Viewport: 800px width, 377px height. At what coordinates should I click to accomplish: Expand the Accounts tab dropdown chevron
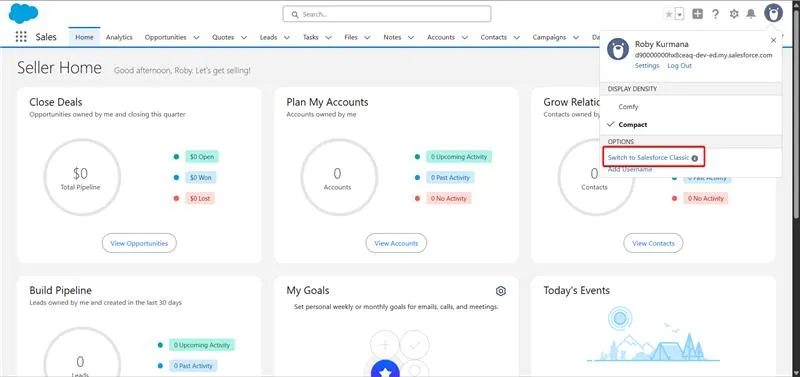(x=464, y=37)
